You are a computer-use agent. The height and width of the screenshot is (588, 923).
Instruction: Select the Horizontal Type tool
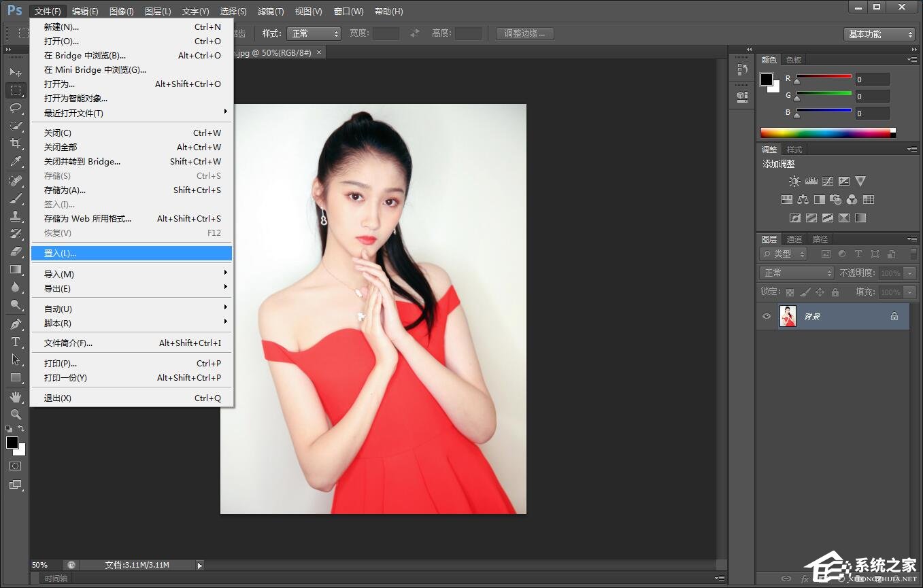(16, 342)
